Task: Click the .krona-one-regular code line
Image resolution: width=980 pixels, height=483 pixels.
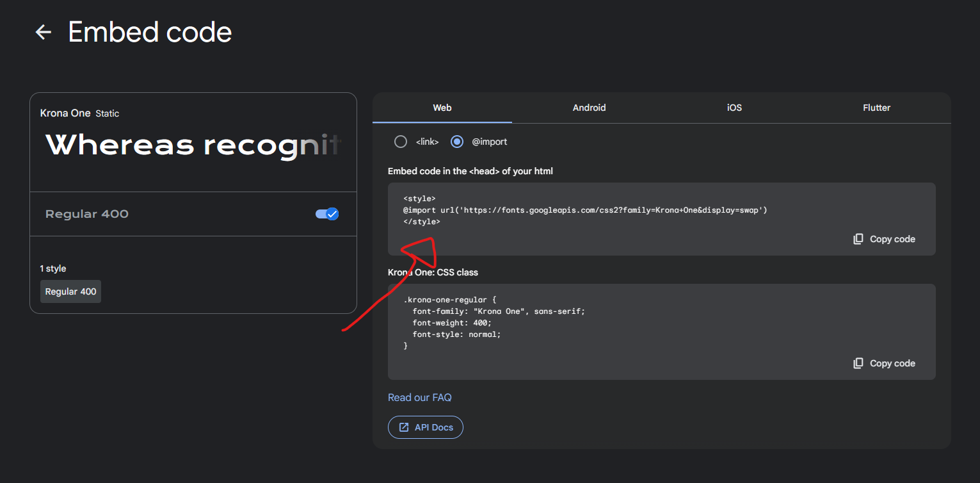Action: (450, 300)
